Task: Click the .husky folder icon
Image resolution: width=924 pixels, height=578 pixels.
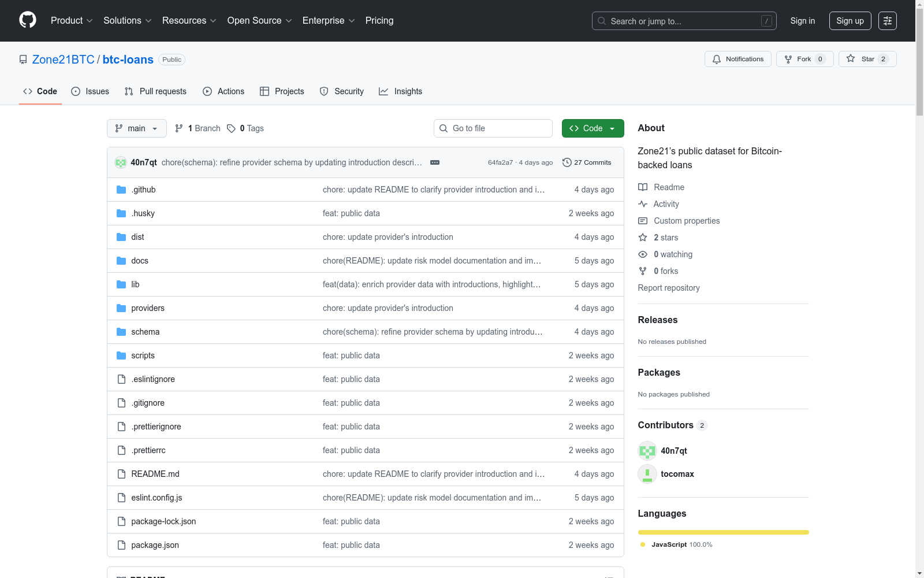Action: click(121, 213)
